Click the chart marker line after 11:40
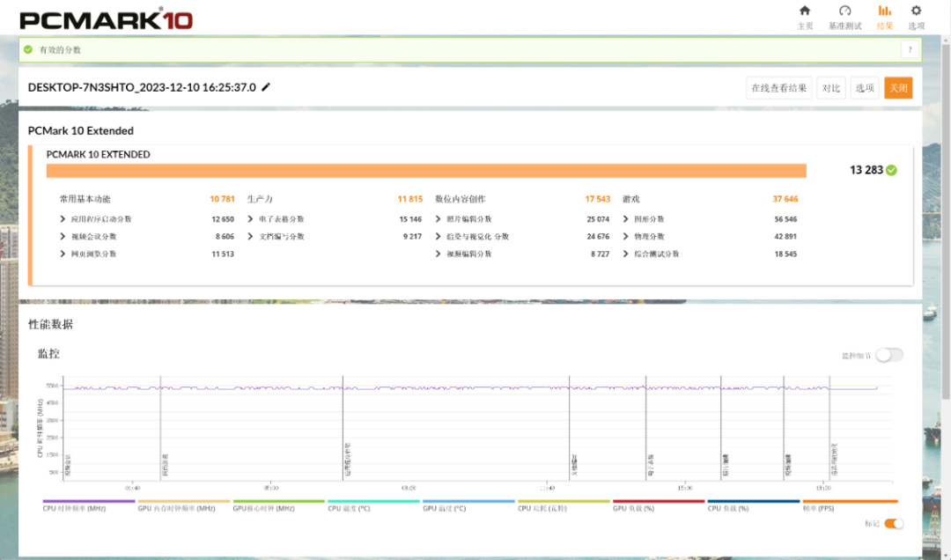The width and height of the screenshot is (951, 560). coord(569,428)
